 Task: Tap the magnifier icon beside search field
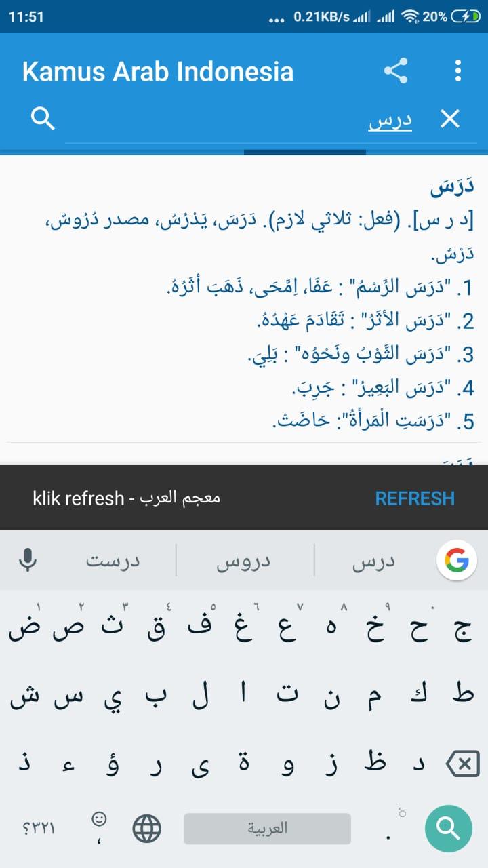[43, 119]
